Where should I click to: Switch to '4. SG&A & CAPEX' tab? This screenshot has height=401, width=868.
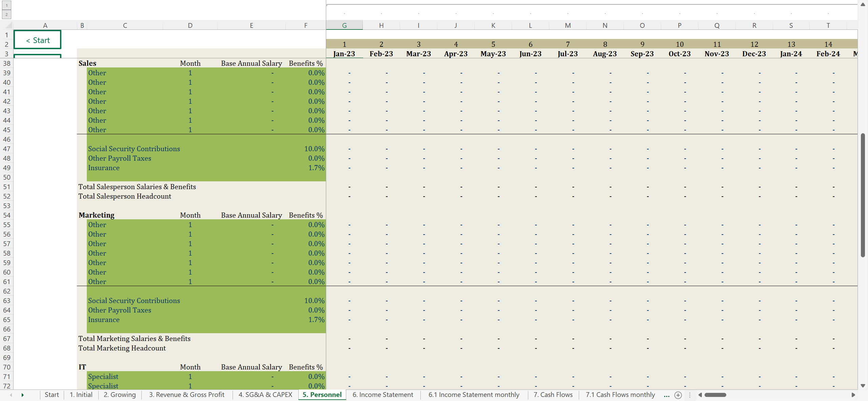coord(265,395)
